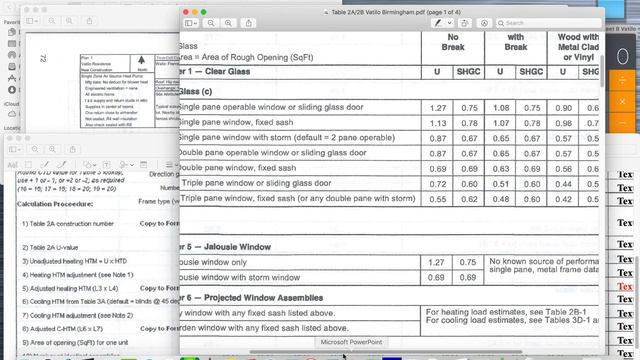Open line style menu in markup bar
This screenshot has width=640, height=360.
[171, 165]
